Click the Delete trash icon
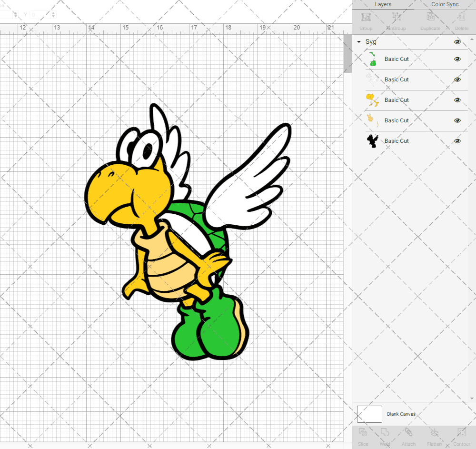The width and height of the screenshot is (476, 449). click(461, 17)
